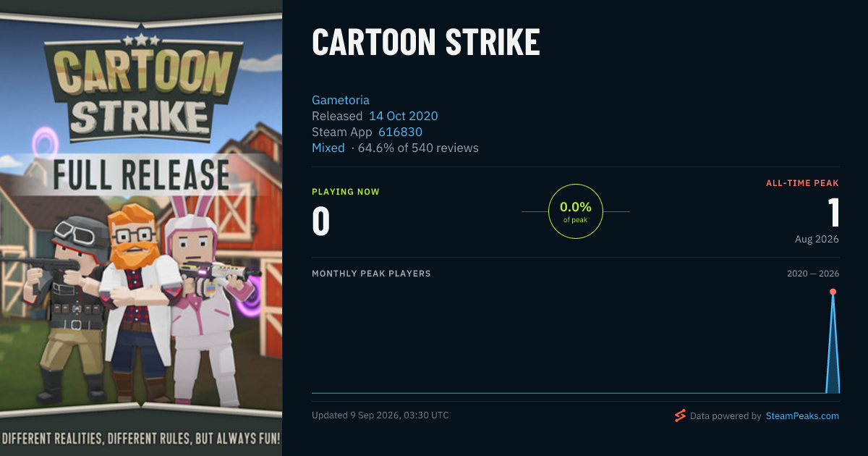
Task: Click the goggled soldier character
Action: point(69,304)
